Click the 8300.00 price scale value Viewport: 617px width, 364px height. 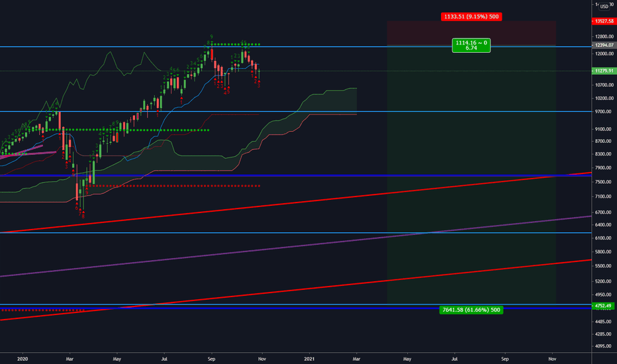click(604, 154)
